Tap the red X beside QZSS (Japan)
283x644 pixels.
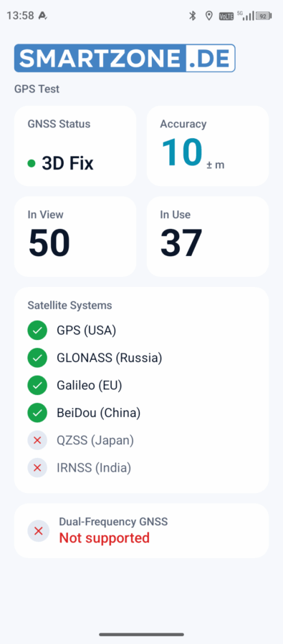click(37, 441)
